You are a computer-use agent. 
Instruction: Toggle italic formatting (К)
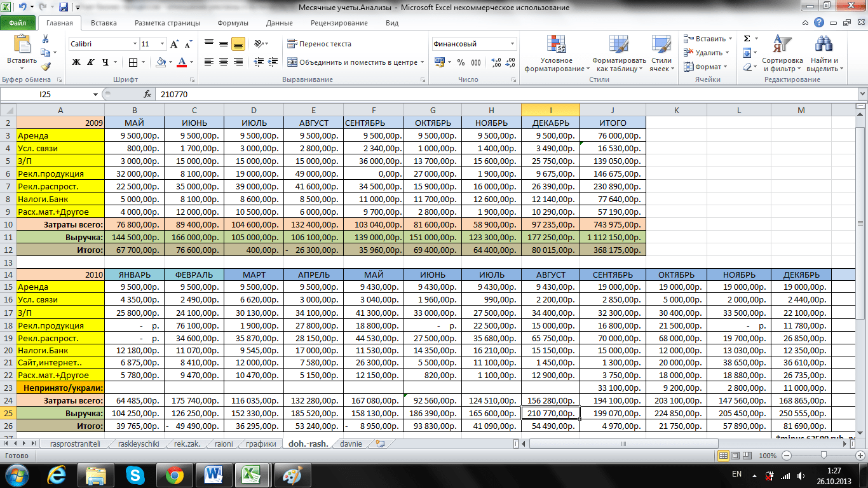tap(91, 62)
